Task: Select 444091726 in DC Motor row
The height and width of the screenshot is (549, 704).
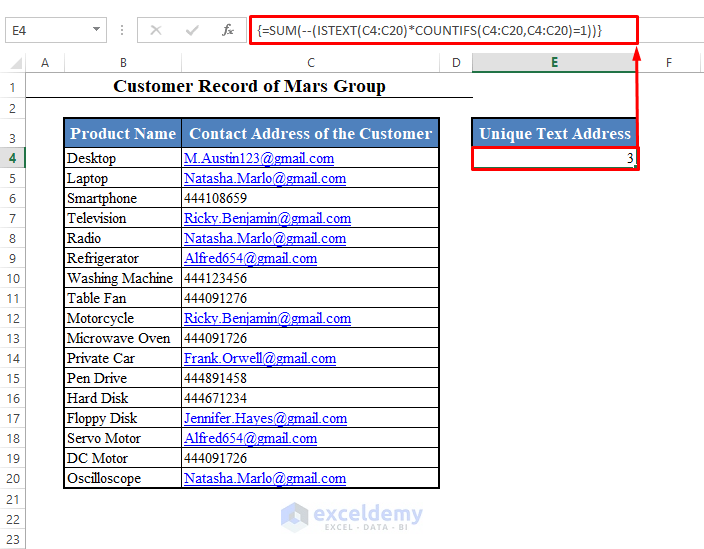Action: (310, 458)
